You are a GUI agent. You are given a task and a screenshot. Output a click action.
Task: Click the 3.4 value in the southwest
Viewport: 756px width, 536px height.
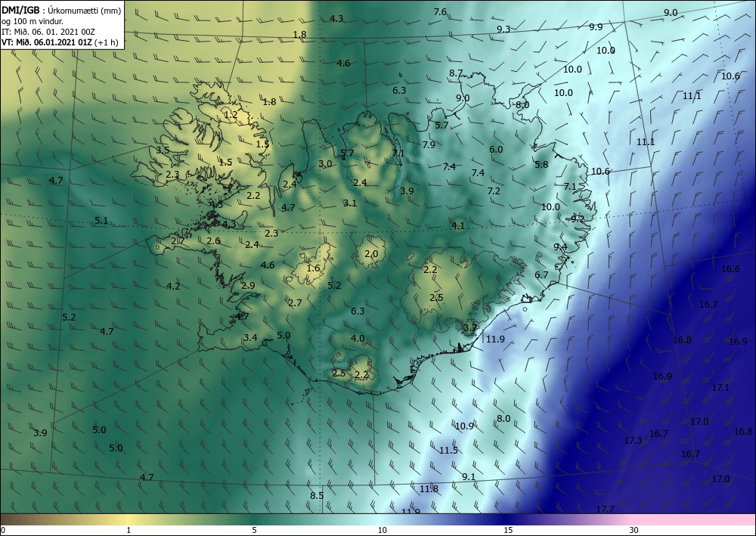tap(250, 337)
